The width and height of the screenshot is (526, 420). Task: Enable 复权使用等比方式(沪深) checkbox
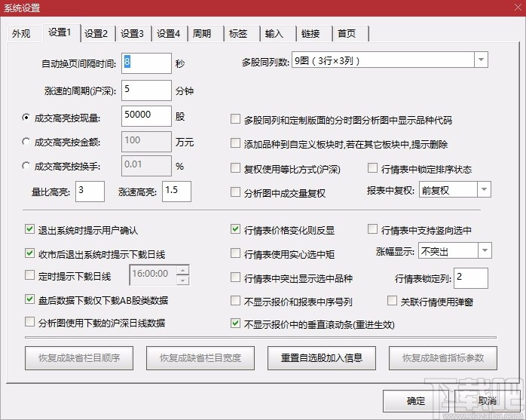pos(235,168)
